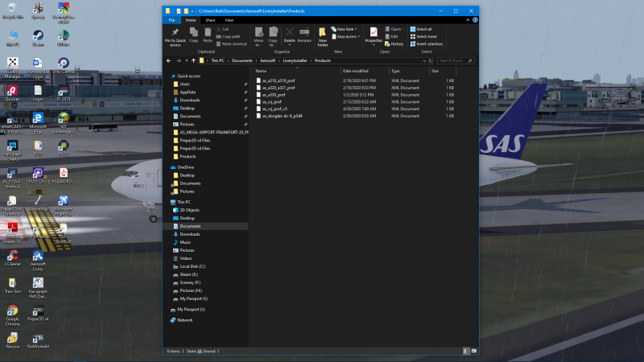The image size is (644, 362).
Task: Switch to large thumbnails view icon
Action: click(473, 352)
